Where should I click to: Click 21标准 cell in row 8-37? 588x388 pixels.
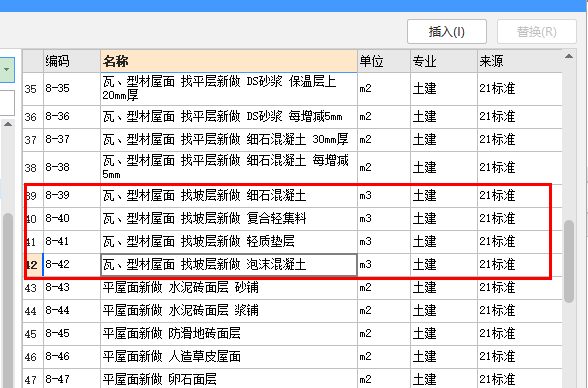click(520, 139)
